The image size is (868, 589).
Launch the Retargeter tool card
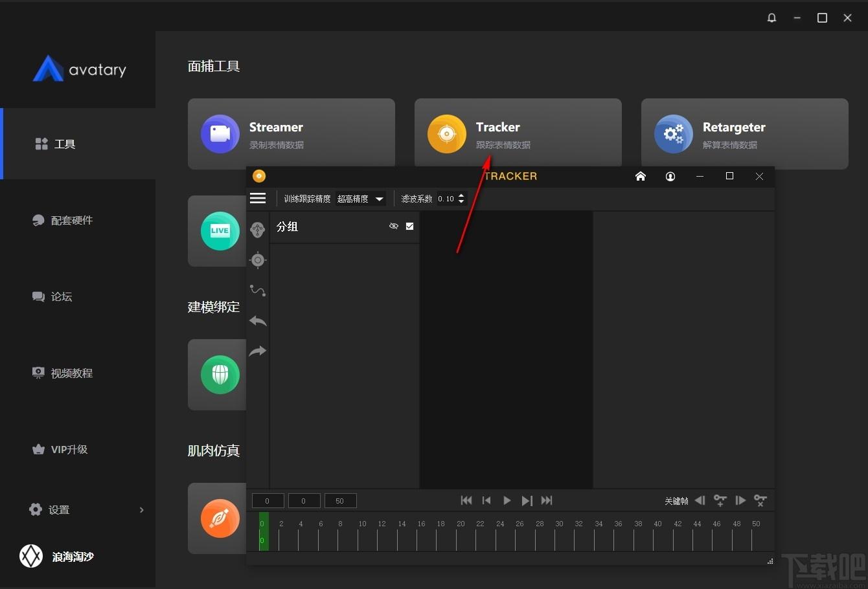tap(745, 134)
